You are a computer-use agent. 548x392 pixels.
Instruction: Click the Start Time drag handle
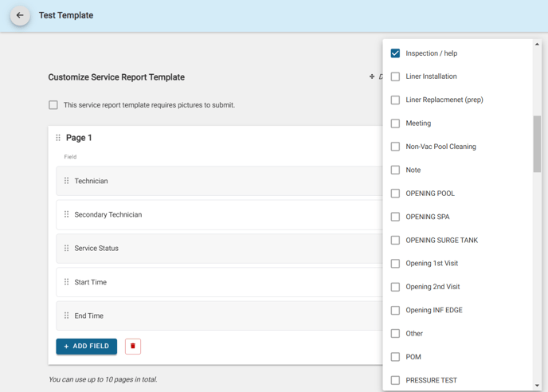click(x=66, y=282)
